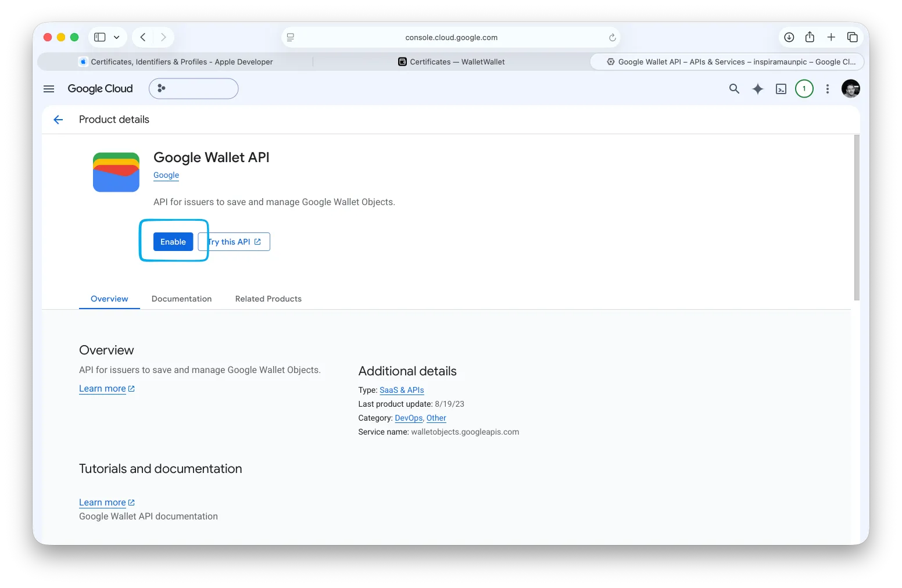The image size is (902, 588).
Task: Go back in Safari history
Action: [142, 37]
